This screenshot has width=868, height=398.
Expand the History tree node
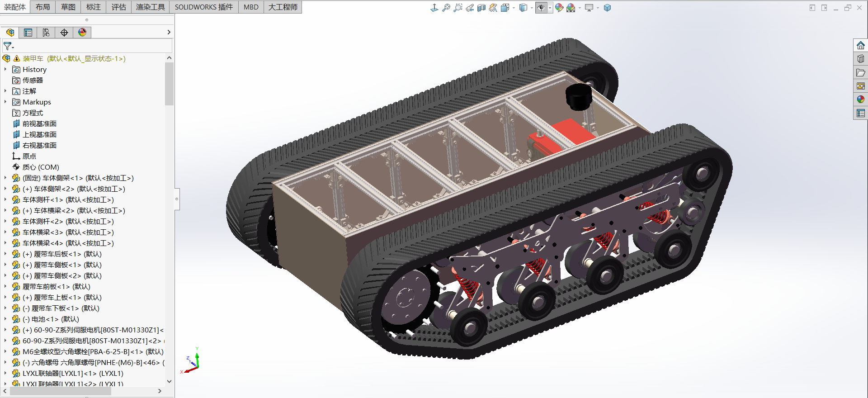tap(5, 69)
